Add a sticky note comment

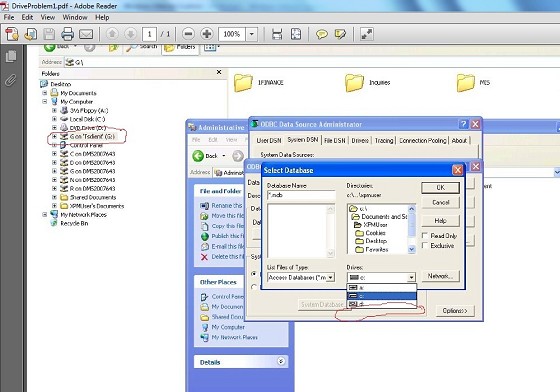[322, 34]
